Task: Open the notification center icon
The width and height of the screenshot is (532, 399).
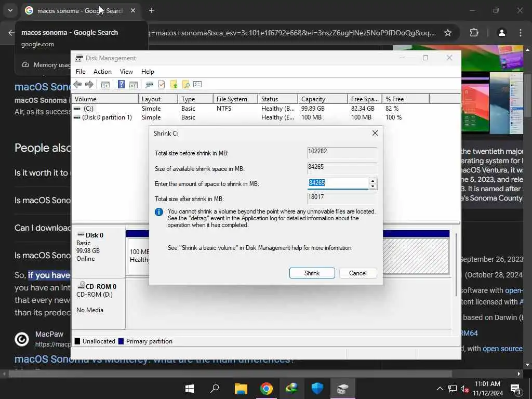Action: [515, 389]
